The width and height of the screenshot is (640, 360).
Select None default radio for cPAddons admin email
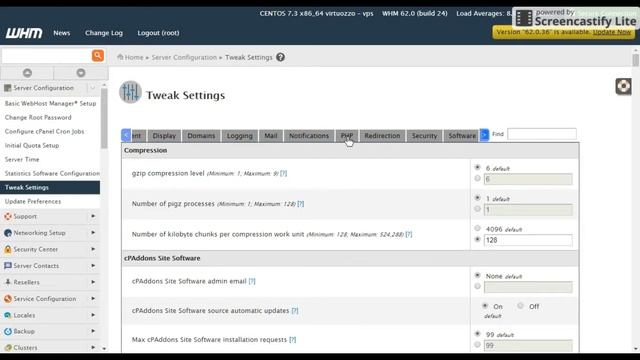pos(477,276)
